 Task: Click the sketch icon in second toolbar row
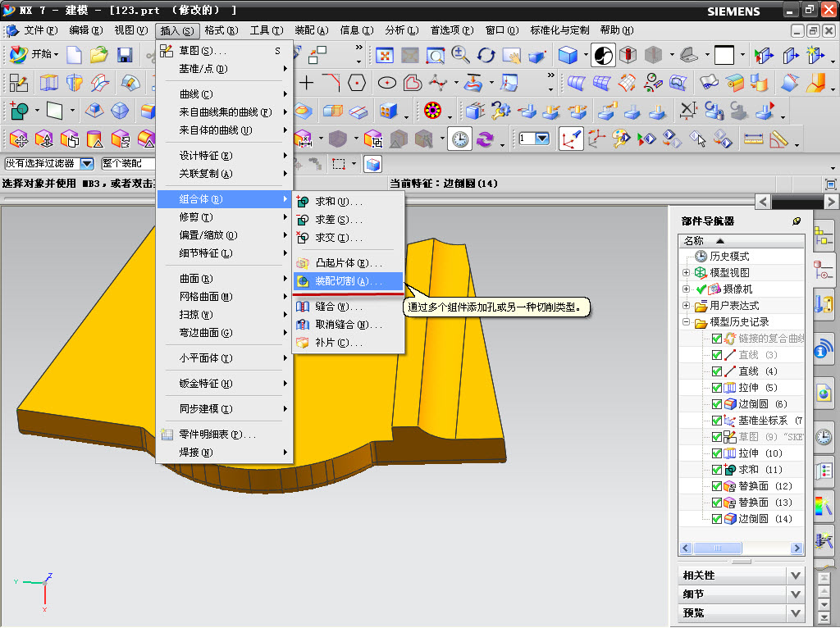pyautogui.click(x=18, y=83)
